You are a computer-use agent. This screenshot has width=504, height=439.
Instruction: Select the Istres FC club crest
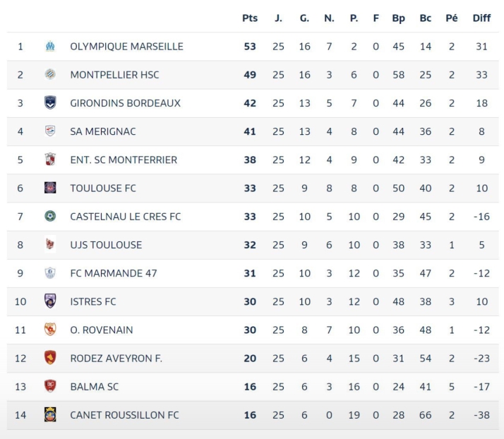coord(50,301)
